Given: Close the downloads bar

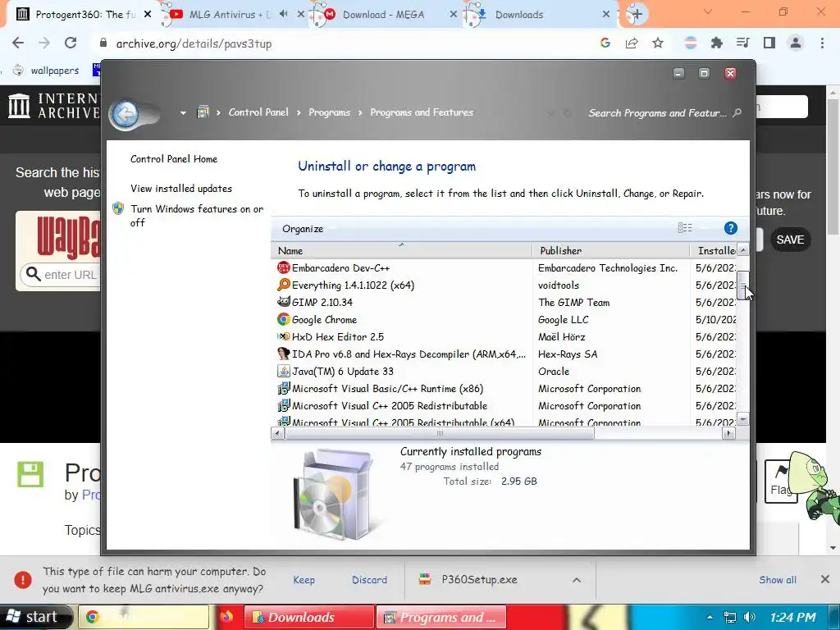Looking at the screenshot, I should click(825, 579).
